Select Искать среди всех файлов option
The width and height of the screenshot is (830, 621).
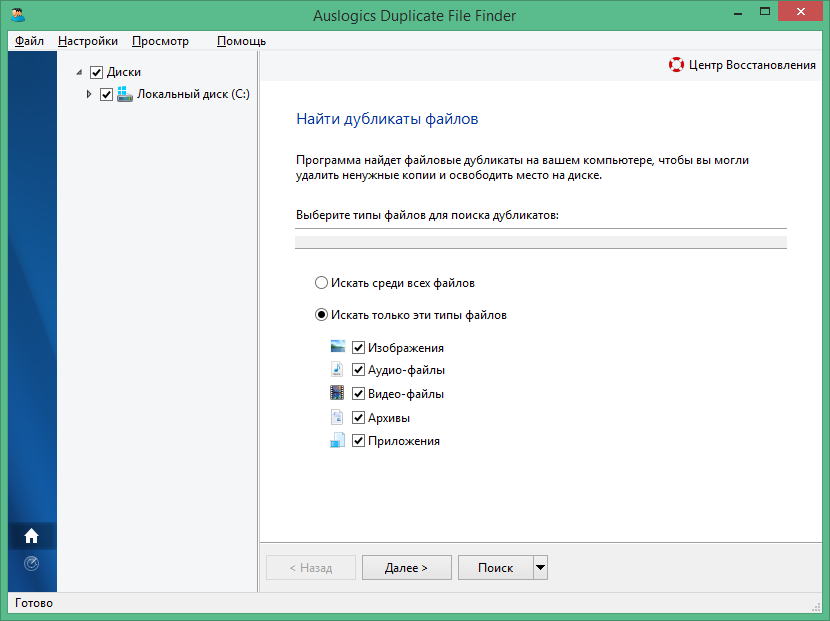(321, 282)
